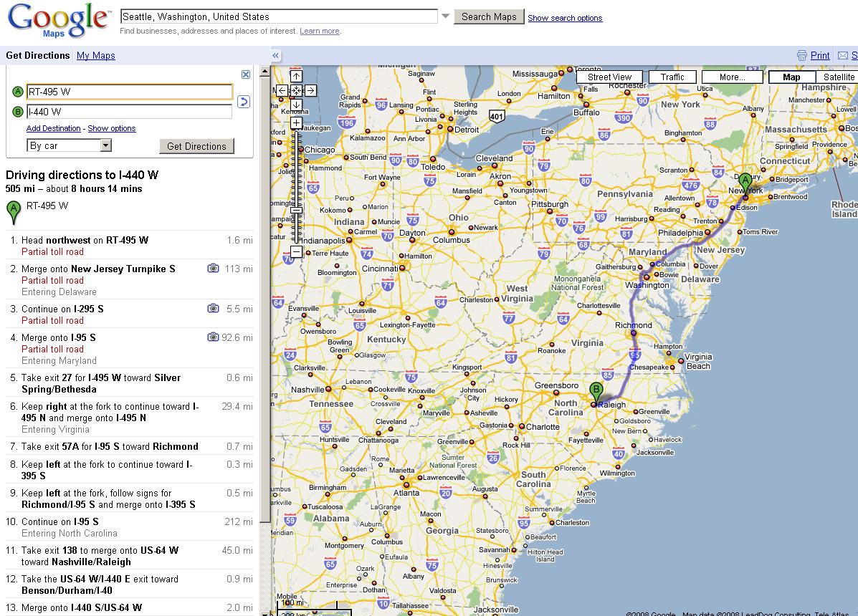This screenshot has width=858, height=616.
Task: Click the zoom out minus button
Action: [x=296, y=251]
